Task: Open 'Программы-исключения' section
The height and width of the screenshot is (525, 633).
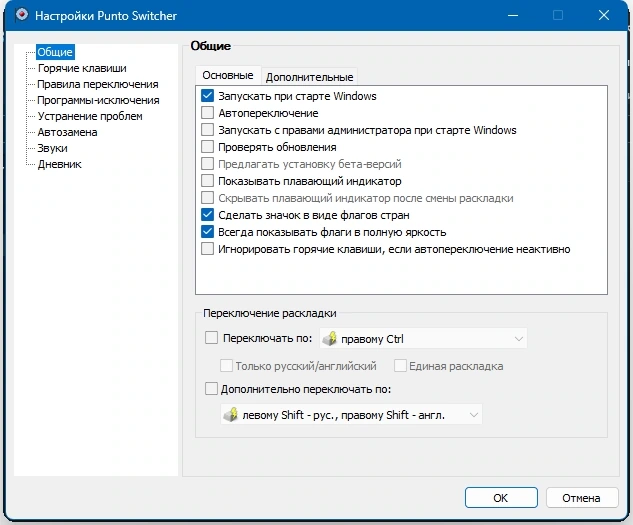Action: [98, 100]
